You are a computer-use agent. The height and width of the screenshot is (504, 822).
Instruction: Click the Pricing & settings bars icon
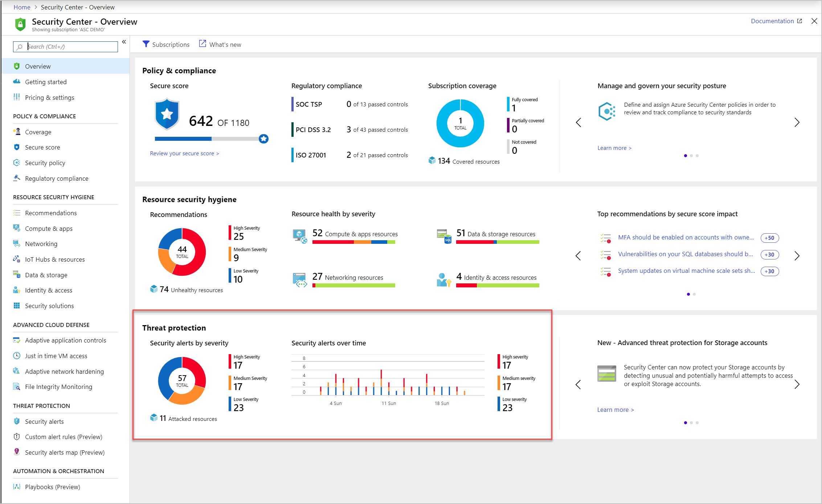pos(17,97)
